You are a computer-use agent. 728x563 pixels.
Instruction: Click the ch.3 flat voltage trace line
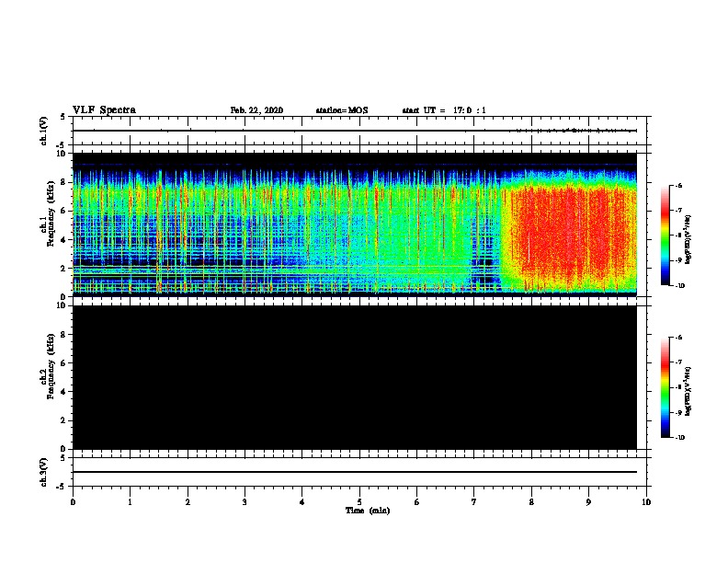[354, 472]
